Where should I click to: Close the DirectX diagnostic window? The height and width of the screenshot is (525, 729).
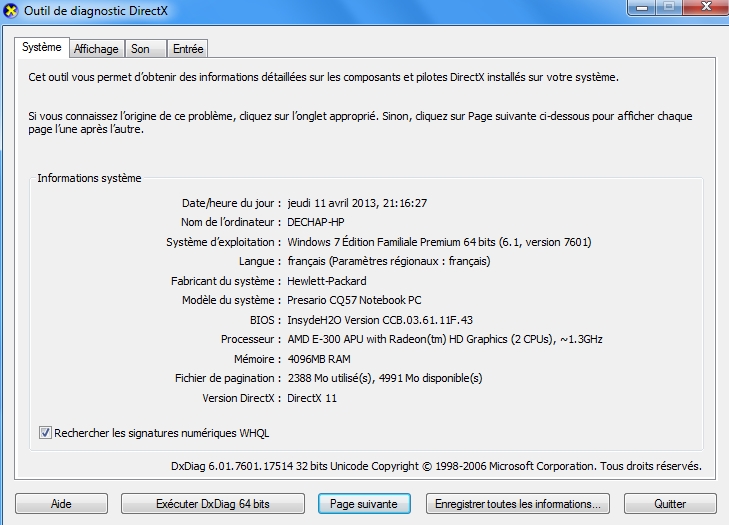coord(706,7)
